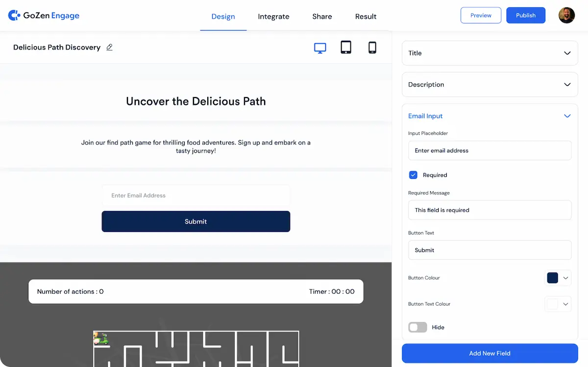The image size is (588, 367).
Task: Click the Publish button
Action: click(526, 15)
